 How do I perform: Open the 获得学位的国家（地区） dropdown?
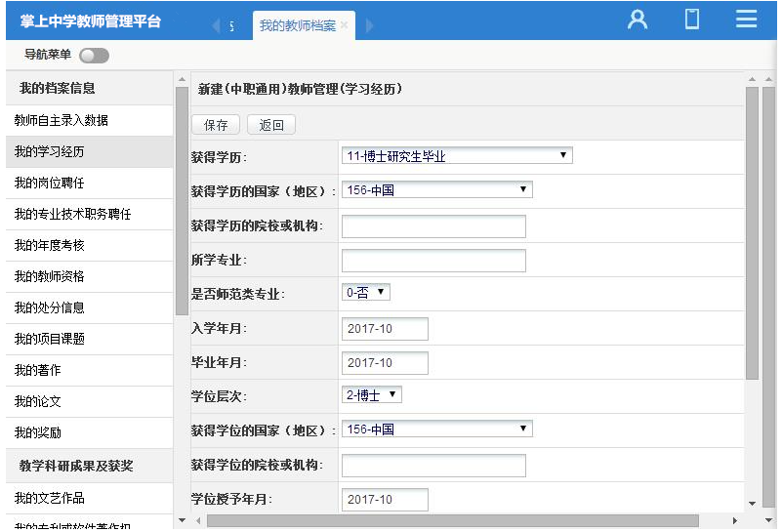click(436, 429)
